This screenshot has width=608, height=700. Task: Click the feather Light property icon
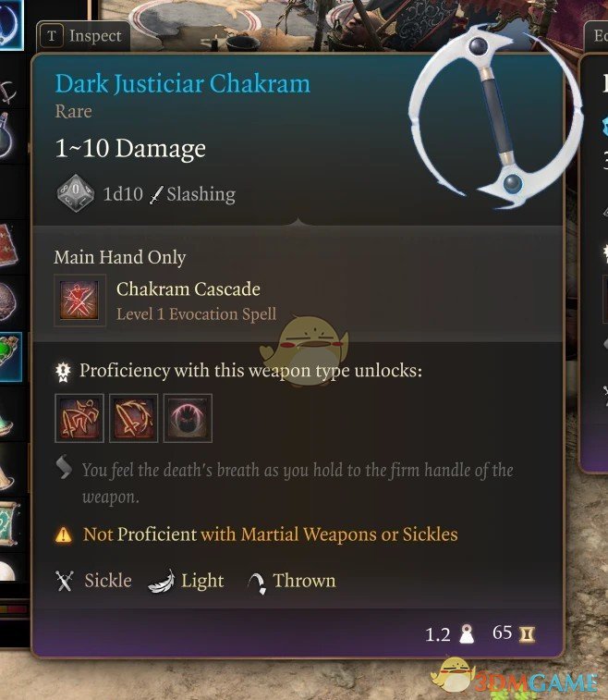point(162,582)
